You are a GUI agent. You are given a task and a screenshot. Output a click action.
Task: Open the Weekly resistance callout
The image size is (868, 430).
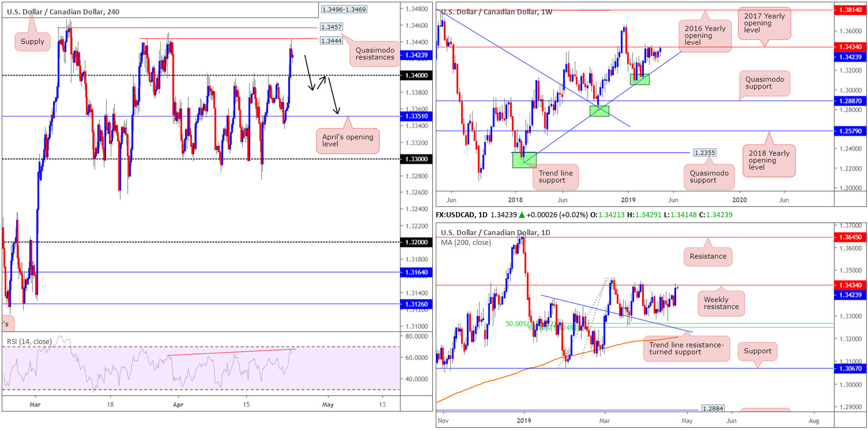pos(720,304)
